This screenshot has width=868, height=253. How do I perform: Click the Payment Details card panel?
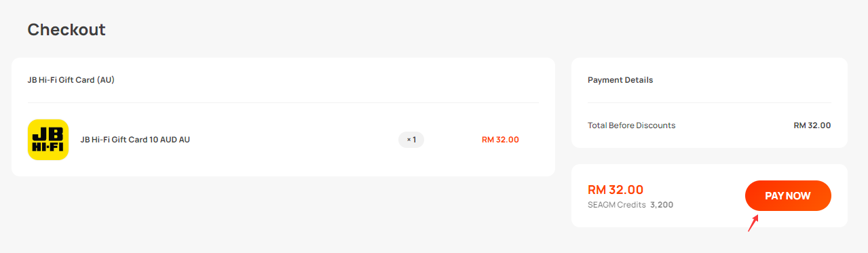tap(709, 102)
